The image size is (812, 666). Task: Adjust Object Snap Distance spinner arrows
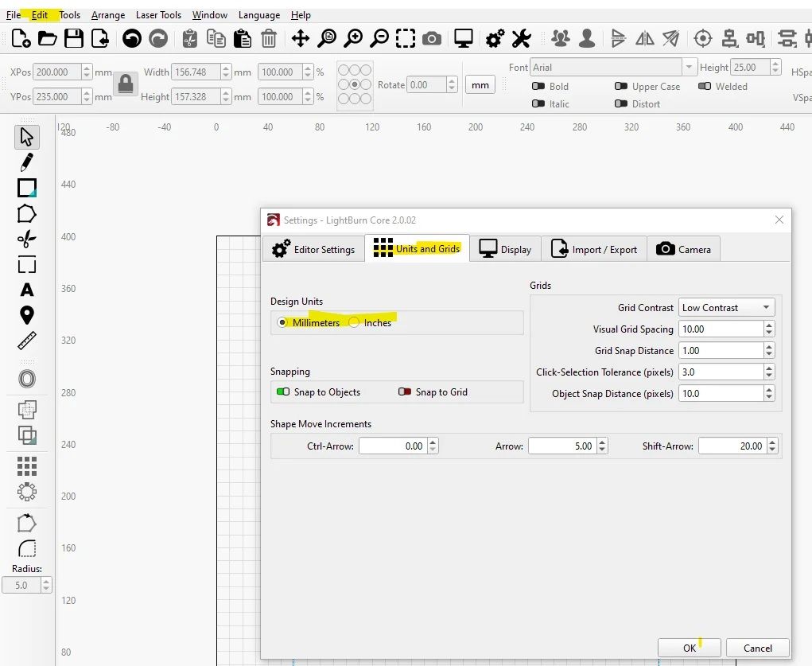click(x=769, y=393)
